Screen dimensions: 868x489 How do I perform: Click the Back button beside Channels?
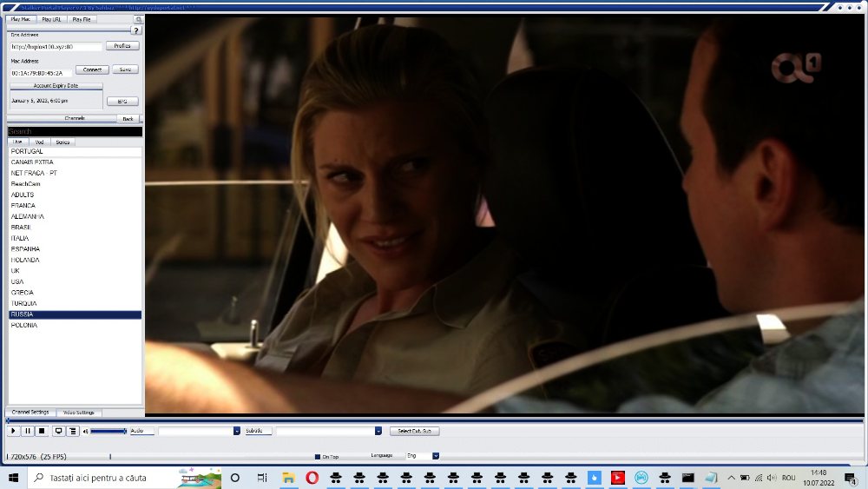(128, 119)
